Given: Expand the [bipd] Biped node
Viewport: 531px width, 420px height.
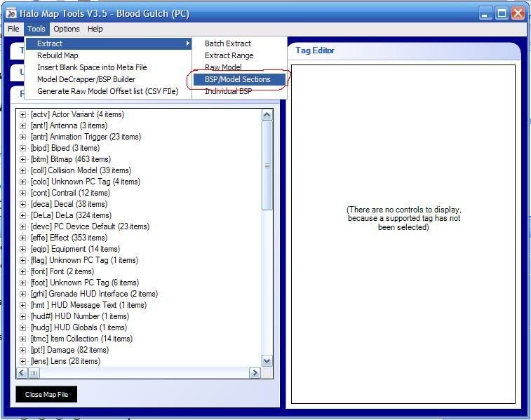Looking at the screenshot, I should (22, 148).
